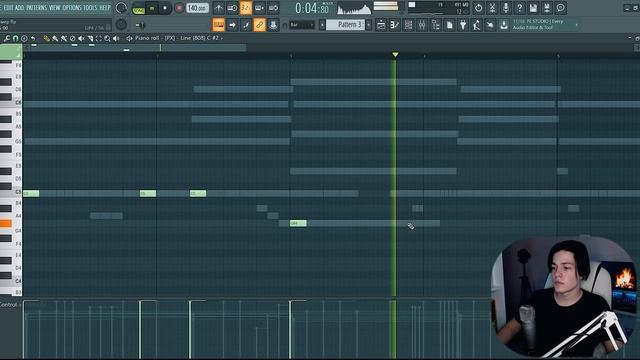Click the output waveform oscilloscope display

coord(354,8)
